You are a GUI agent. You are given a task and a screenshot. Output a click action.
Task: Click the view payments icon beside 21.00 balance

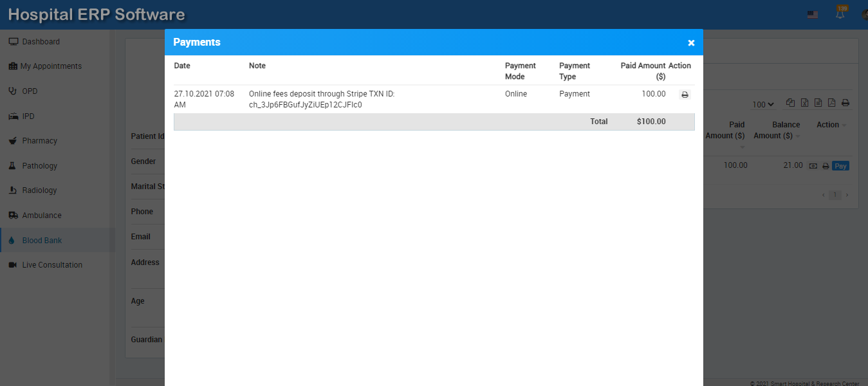813,166
